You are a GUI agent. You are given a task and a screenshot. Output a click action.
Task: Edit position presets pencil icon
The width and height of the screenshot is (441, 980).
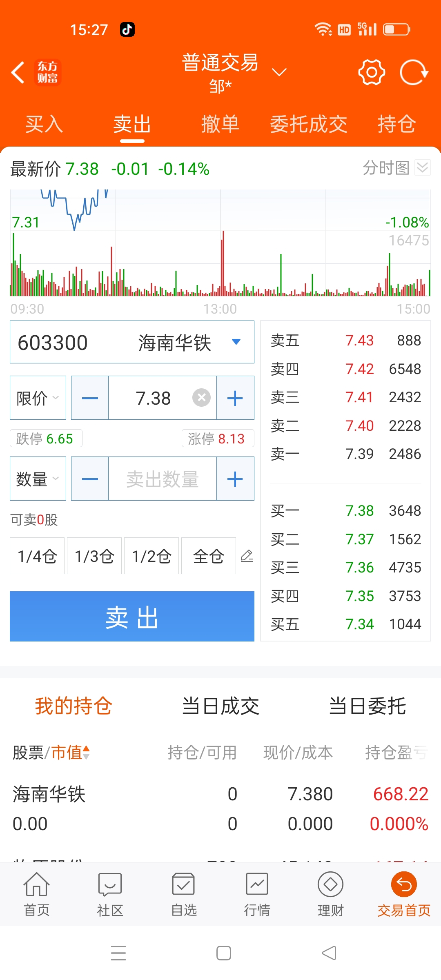(247, 556)
